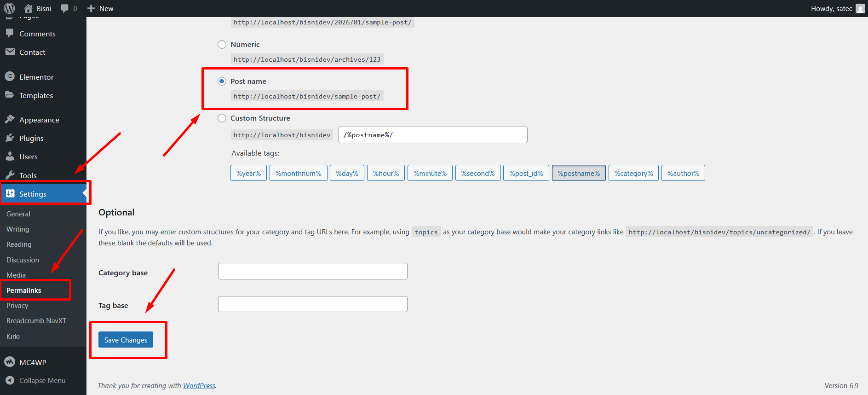Open the Privacy settings submenu item
The image size is (868, 395).
[x=17, y=306]
